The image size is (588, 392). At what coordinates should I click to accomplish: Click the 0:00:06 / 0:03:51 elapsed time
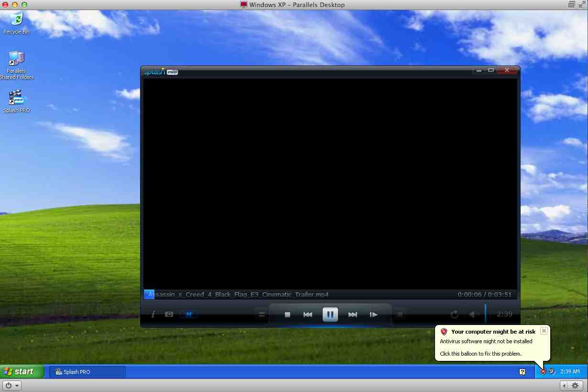tap(484, 294)
